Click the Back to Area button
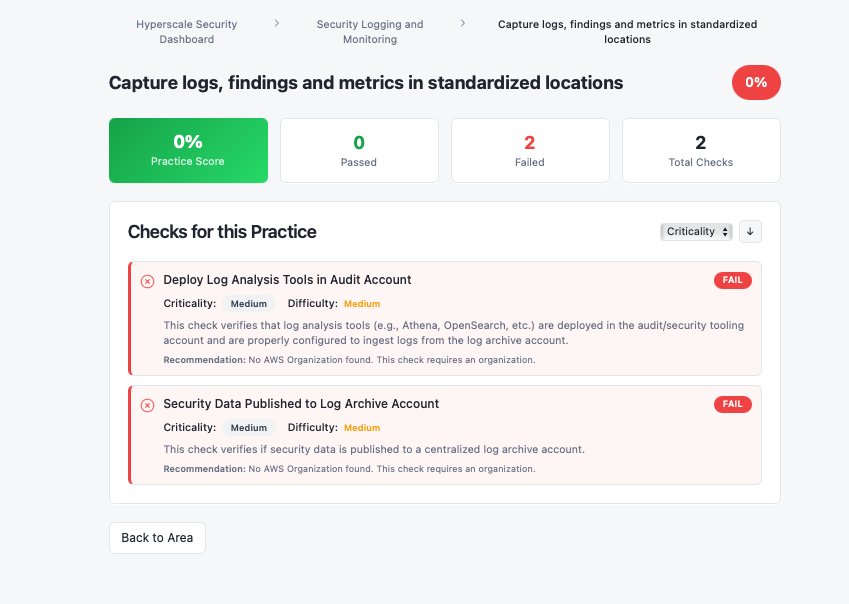Image resolution: width=849 pixels, height=604 pixels. 157,537
